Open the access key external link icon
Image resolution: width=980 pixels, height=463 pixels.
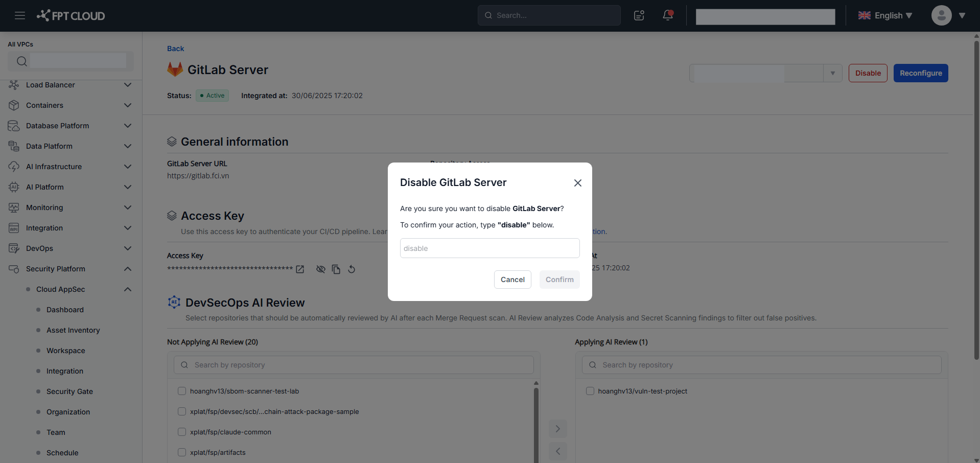click(300, 269)
